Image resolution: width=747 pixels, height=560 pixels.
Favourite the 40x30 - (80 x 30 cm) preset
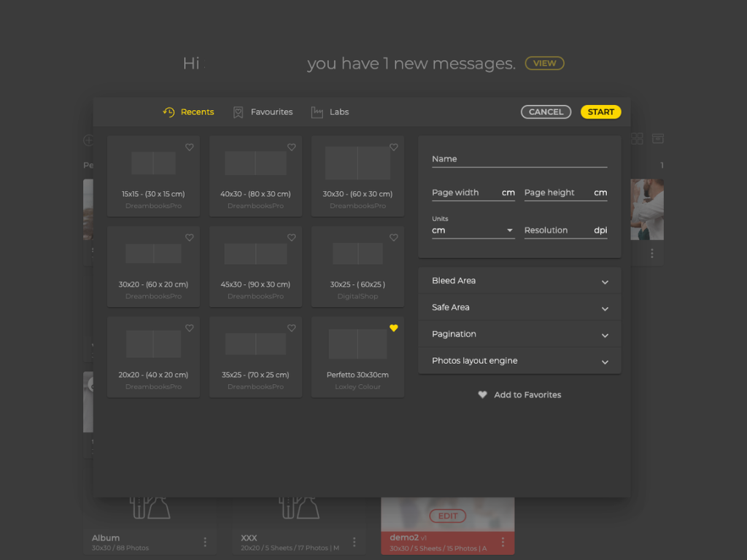tap(292, 147)
